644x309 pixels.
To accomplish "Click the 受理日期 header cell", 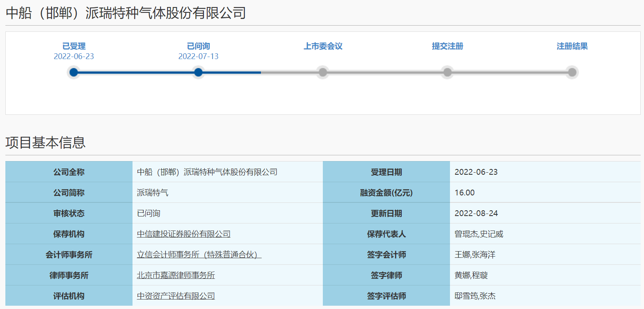I will pyautogui.click(x=386, y=172).
